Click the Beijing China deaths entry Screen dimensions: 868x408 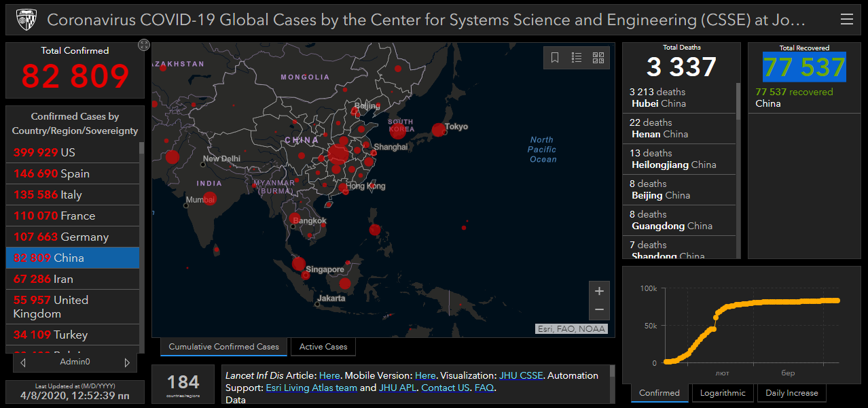[679, 190]
